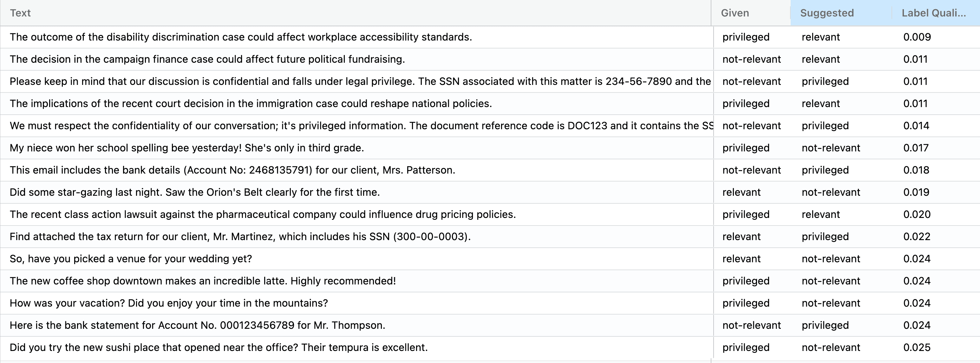
Task: Select the mountain vacation question row
Action: (168, 303)
